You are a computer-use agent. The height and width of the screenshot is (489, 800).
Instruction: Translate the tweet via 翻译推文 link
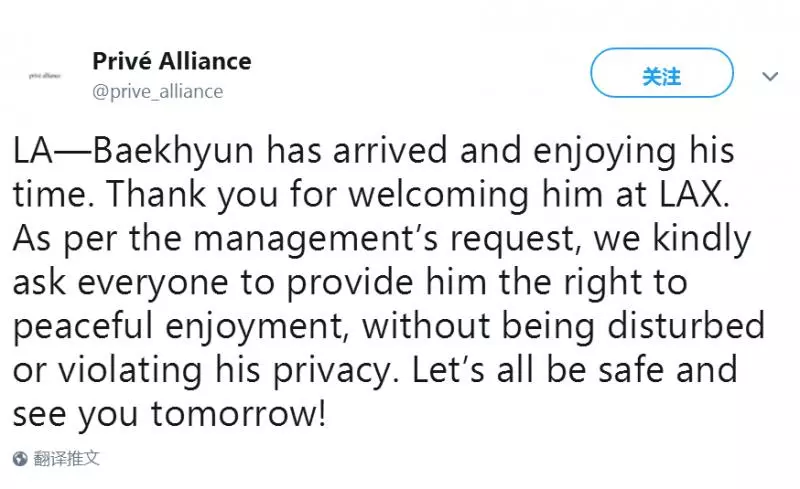[x=66, y=458]
